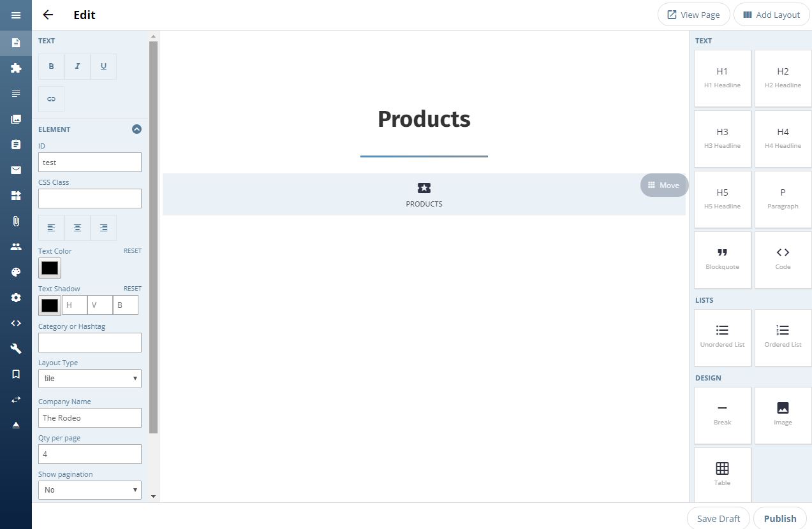Toggle italic text formatting
812x529 pixels.
point(77,66)
